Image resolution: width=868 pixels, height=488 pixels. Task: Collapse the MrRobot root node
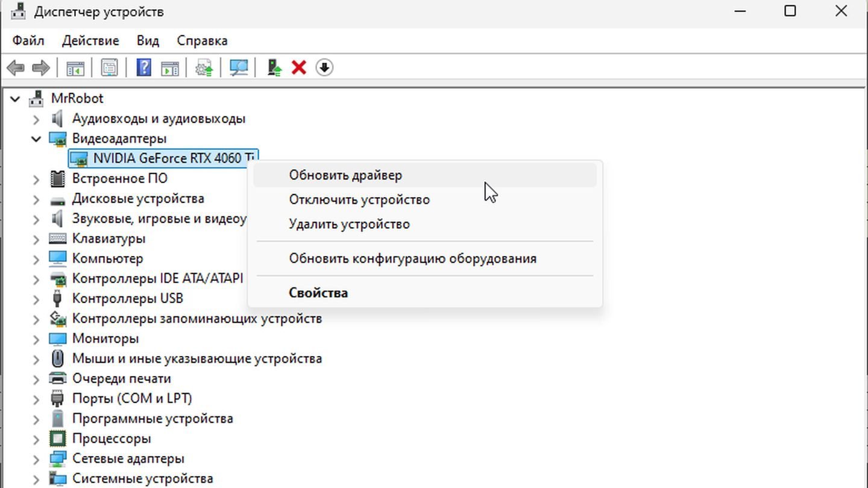[x=15, y=98]
